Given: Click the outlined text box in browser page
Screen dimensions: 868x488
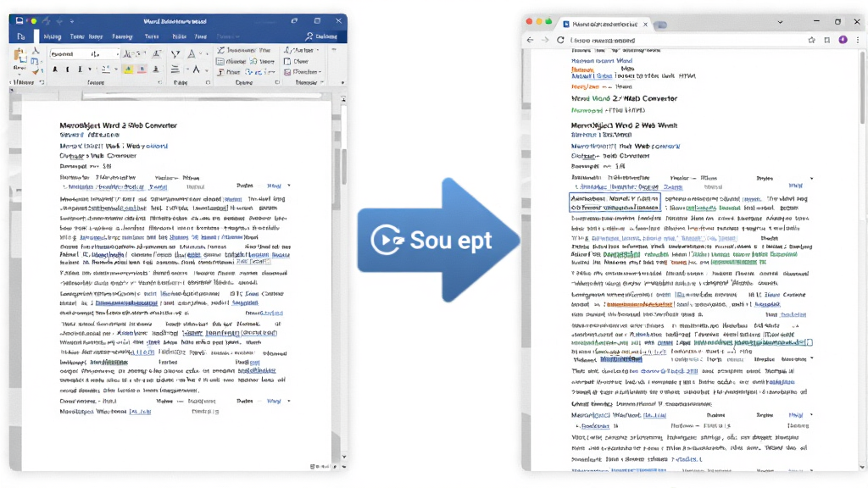Looking at the screenshot, I should pos(615,202).
